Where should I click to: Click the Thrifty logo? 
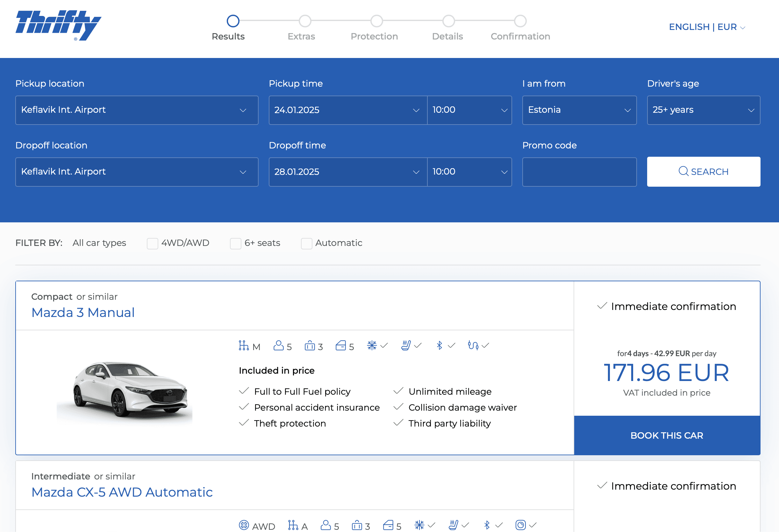coord(58,25)
